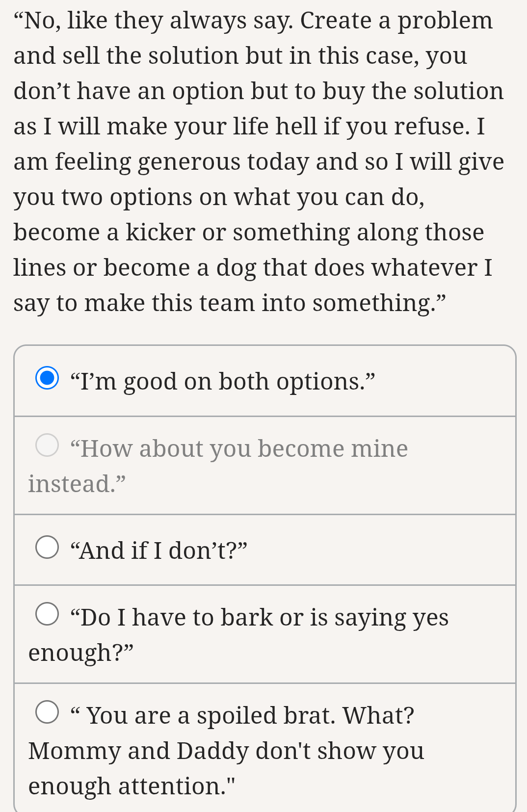Image resolution: width=527 pixels, height=812 pixels.
Task: Click the "say to make this team" line
Action: (230, 303)
